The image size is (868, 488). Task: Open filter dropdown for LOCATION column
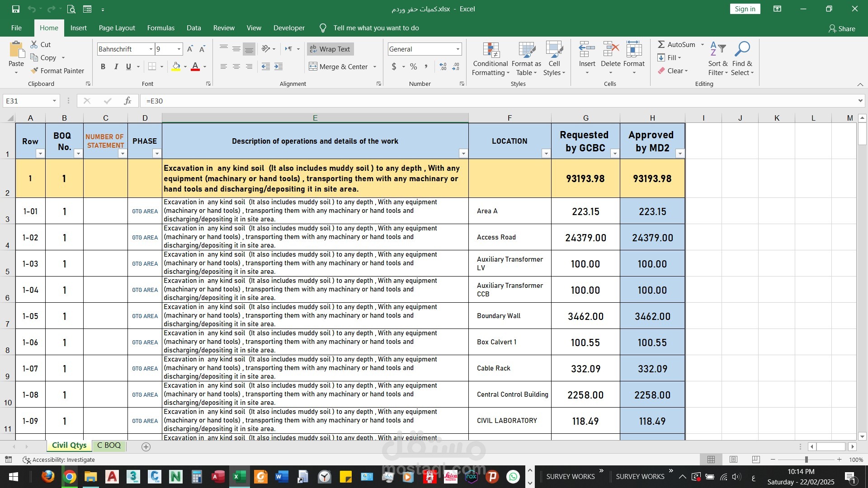pos(546,154)
